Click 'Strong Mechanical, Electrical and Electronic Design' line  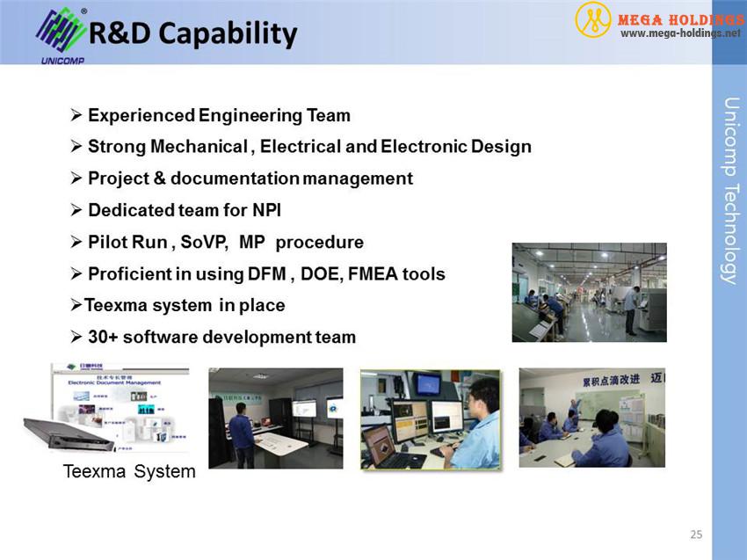coord(309,147)
